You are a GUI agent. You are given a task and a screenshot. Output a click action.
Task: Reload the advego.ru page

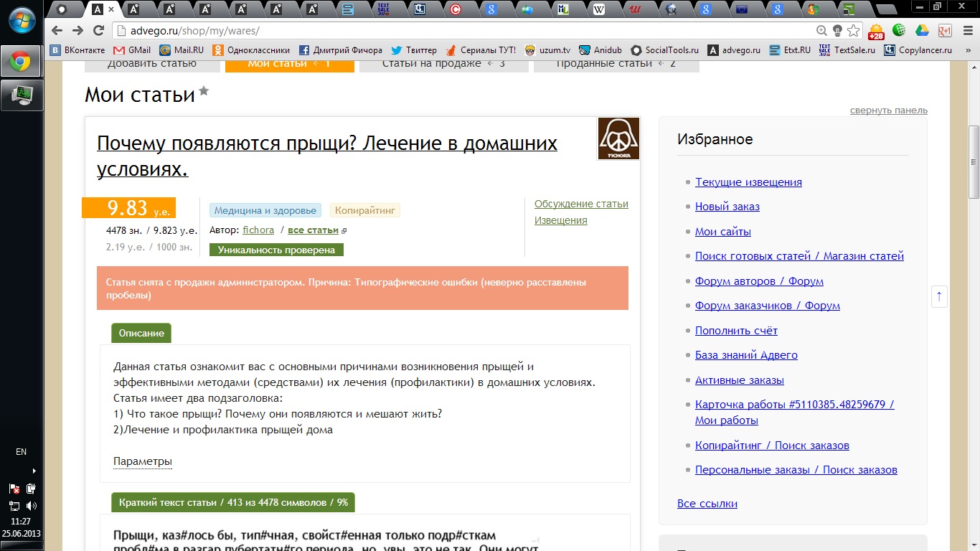point(99,31)
